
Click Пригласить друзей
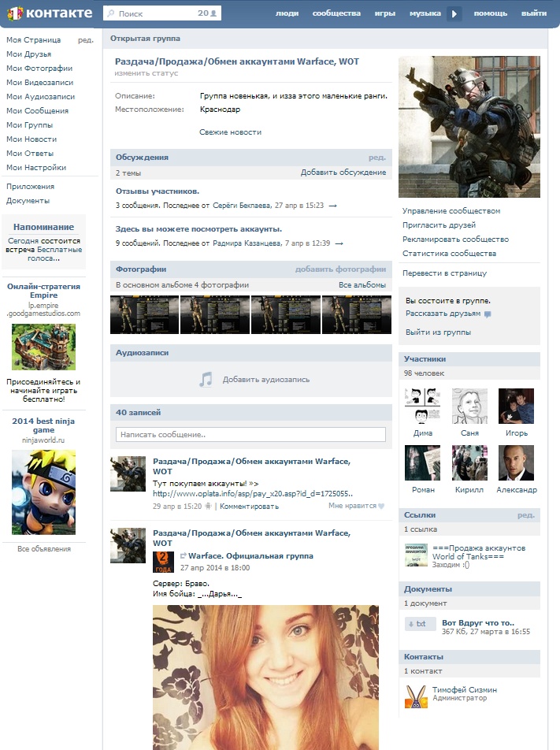439,225
